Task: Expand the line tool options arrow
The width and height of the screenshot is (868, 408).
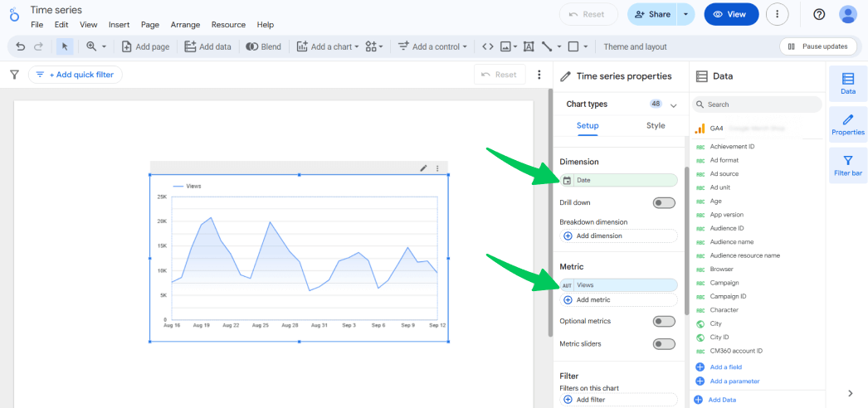Action: click(x=559, y=47)
